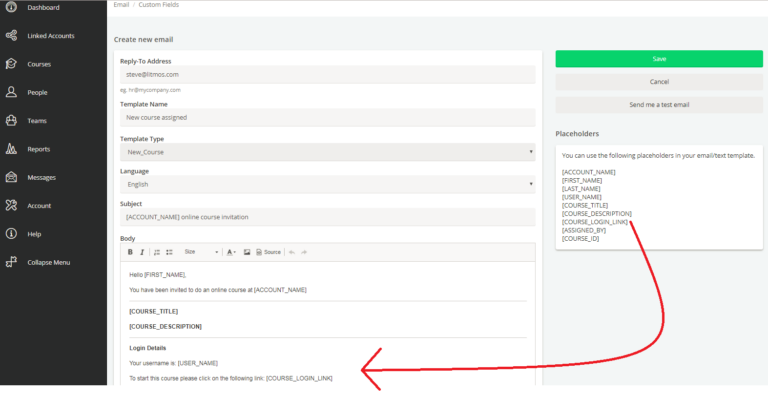Viewport: 768px width, 397px height.
Task: Cancel email creation
Action: pyautogui.click(x=659, y=82)
